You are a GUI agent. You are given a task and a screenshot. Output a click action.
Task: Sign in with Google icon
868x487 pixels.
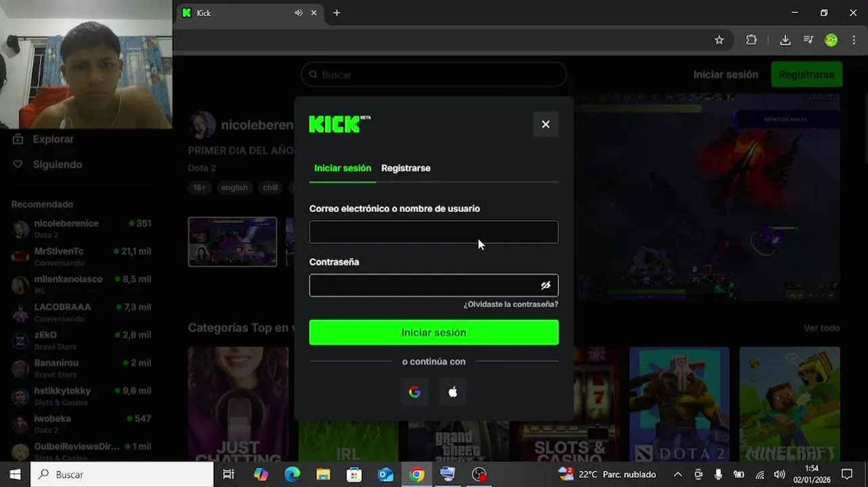415,392
